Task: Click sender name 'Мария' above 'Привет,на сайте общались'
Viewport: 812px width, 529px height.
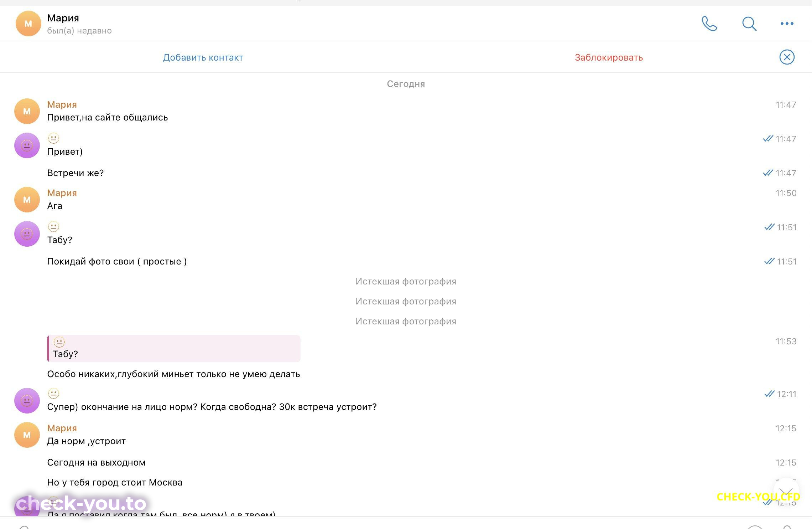Action: 62,104
